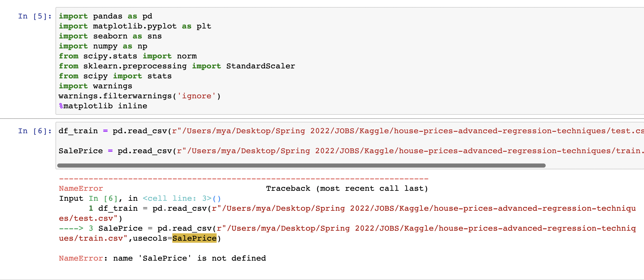The height and width of the screenshot is (280, 644).
Task: Place cursor on the df_train read_csv line
Action: pos(205,131)
